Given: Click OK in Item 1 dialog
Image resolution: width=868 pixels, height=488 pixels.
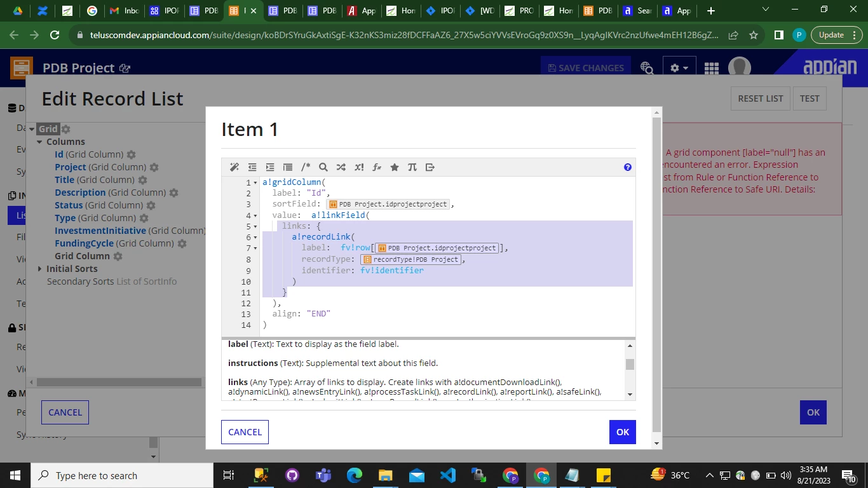Looking at the screenshot, I should coord(623,432).
